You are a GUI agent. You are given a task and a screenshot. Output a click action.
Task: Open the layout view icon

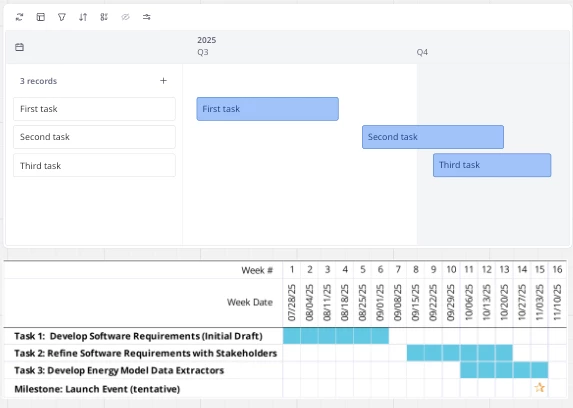point(41,17)
